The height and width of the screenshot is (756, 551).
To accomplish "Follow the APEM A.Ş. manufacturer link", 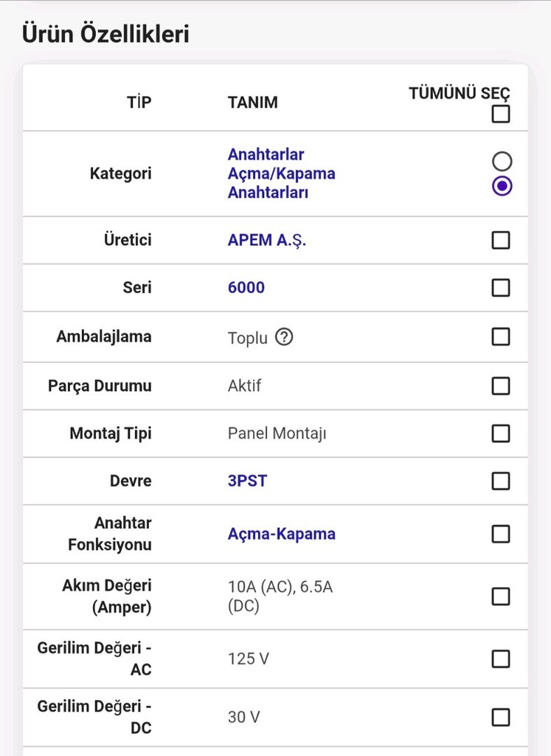I will (267, 240).
